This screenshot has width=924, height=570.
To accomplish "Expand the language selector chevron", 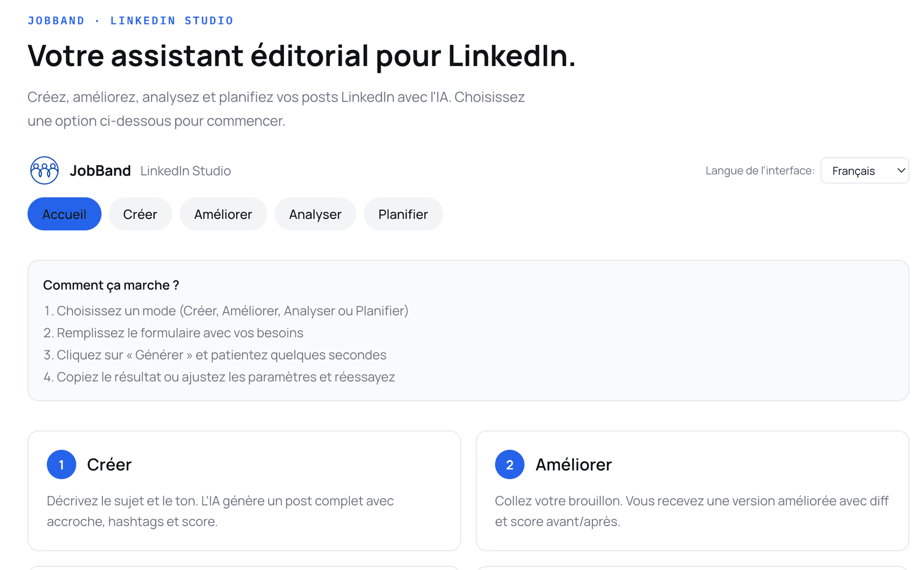I will (x=900, y=170).
